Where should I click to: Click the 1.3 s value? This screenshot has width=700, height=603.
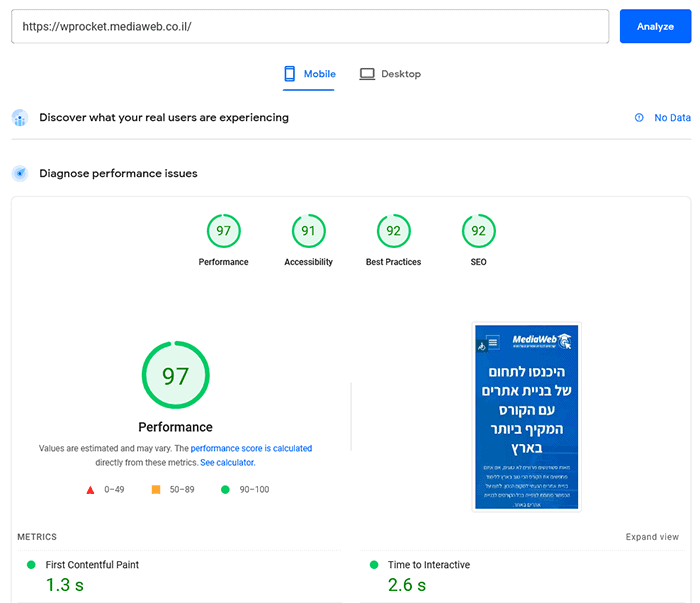65,585
